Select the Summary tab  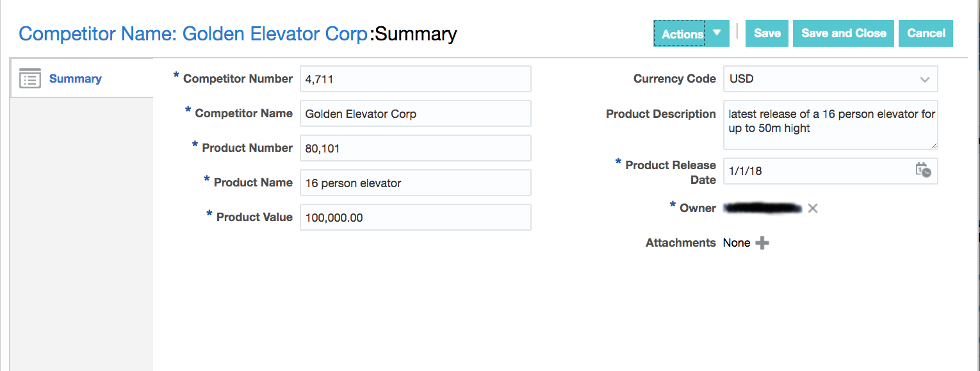(x=75, y=79)
